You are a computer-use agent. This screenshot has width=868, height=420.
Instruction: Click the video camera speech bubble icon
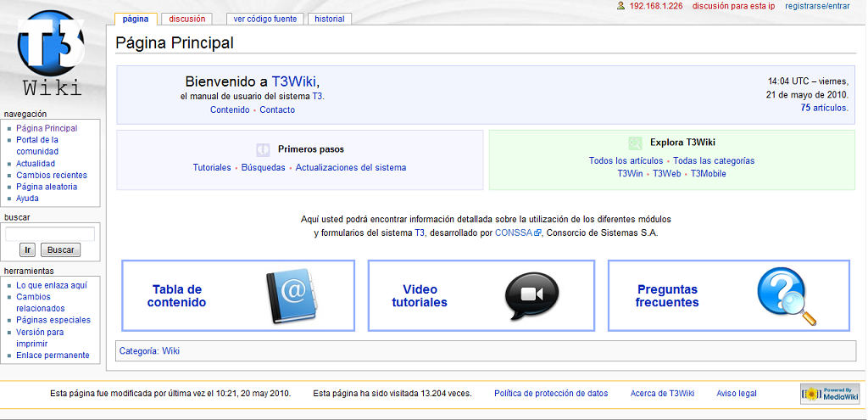(531, 296)
